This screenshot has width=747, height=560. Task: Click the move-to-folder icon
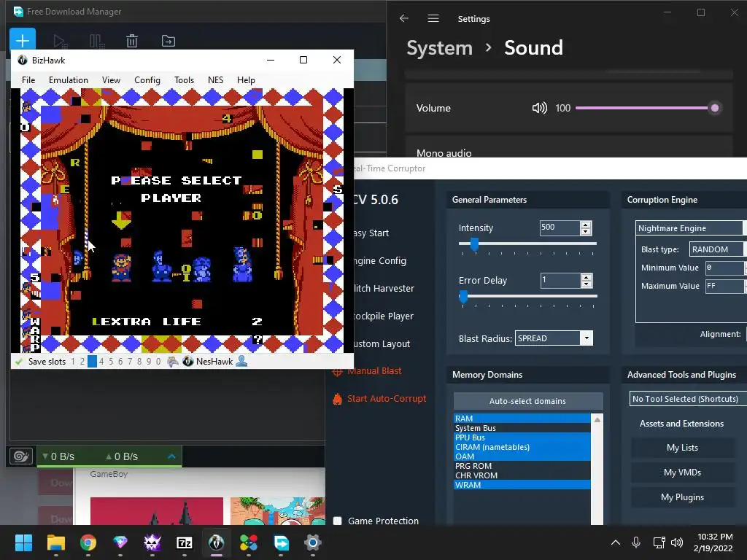coord(169,41)
